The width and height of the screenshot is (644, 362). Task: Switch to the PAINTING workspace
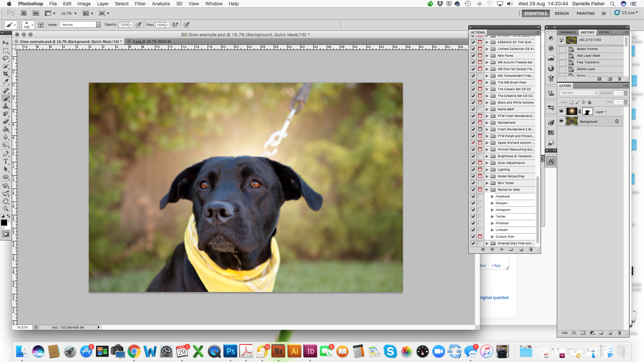pos(586,13)
